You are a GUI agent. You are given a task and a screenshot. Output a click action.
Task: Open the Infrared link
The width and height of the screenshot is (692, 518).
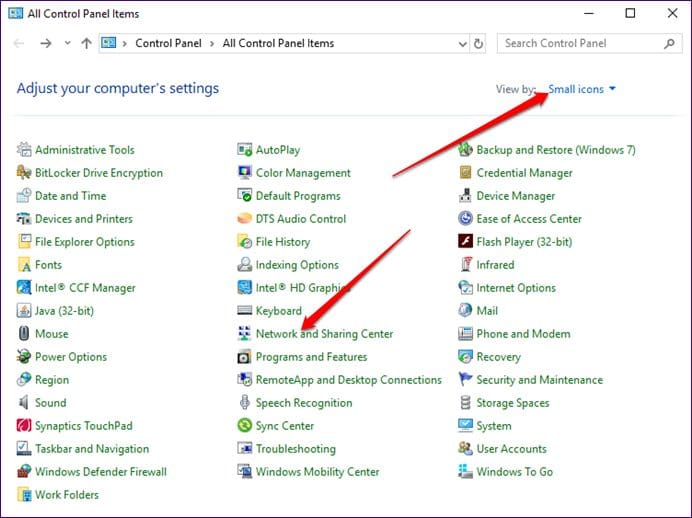coord(495,265)
